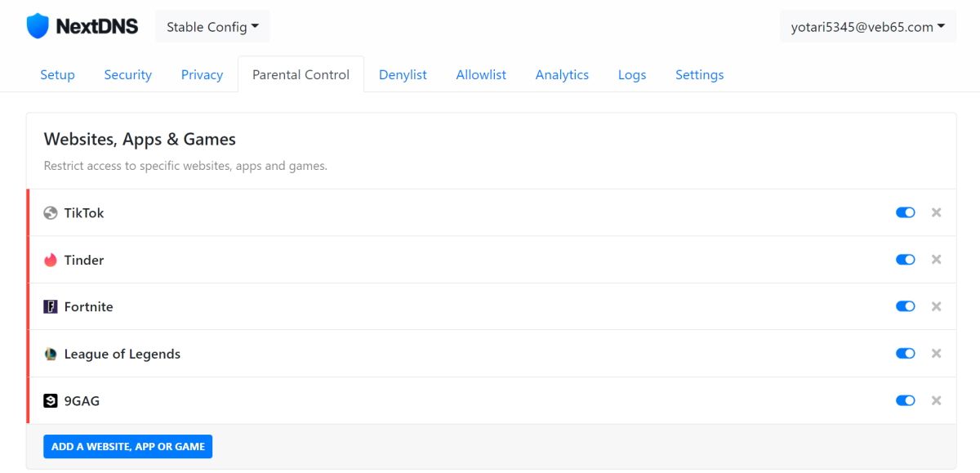The width and height of the screenshot is (980, 473).
Task: Turn off the 9GAG block toggle
Action: pos(905,400)
